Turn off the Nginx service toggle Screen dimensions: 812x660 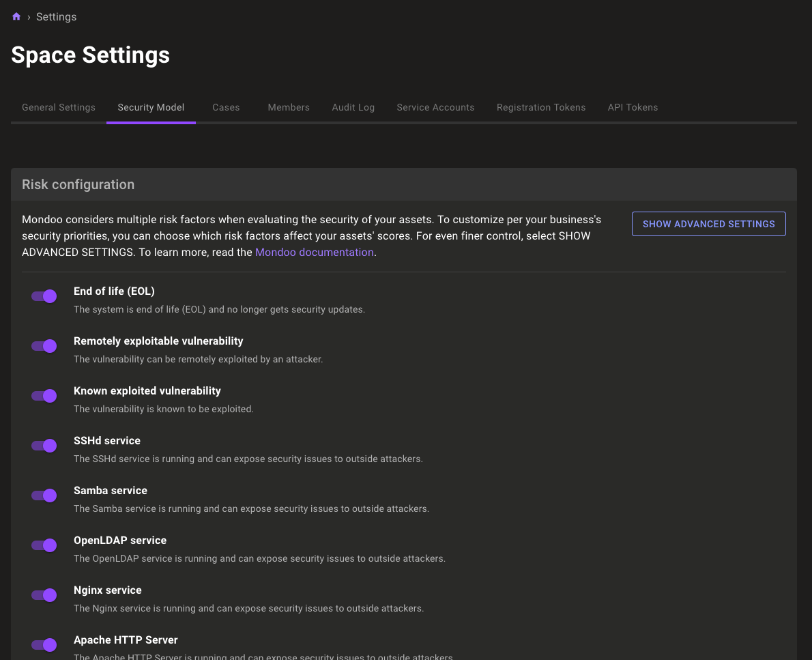point(44,595)
